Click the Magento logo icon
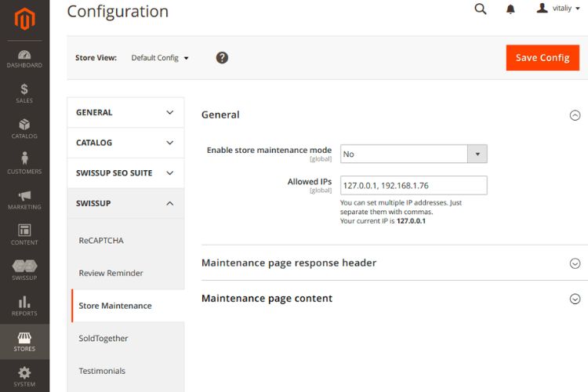Image resolution: width=588 pixels, height=392 pixels. tap(24, 19)
